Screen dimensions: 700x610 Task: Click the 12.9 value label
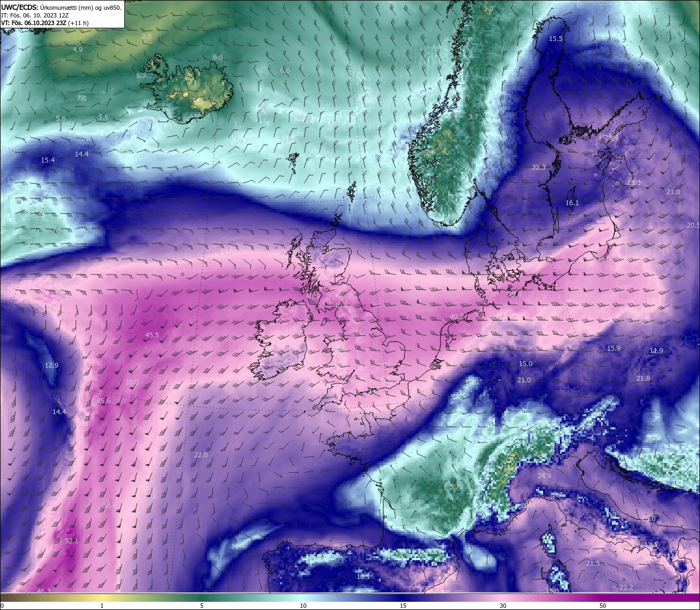pos(51,365)
